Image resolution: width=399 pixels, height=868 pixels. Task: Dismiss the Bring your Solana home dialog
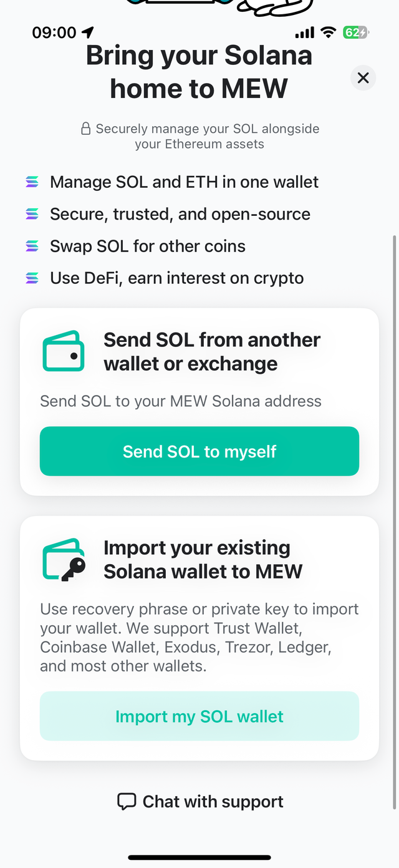click(363, 77)
